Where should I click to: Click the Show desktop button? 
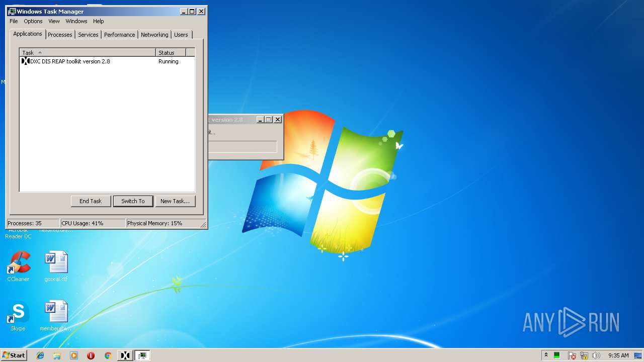click(x=638, y=355)
